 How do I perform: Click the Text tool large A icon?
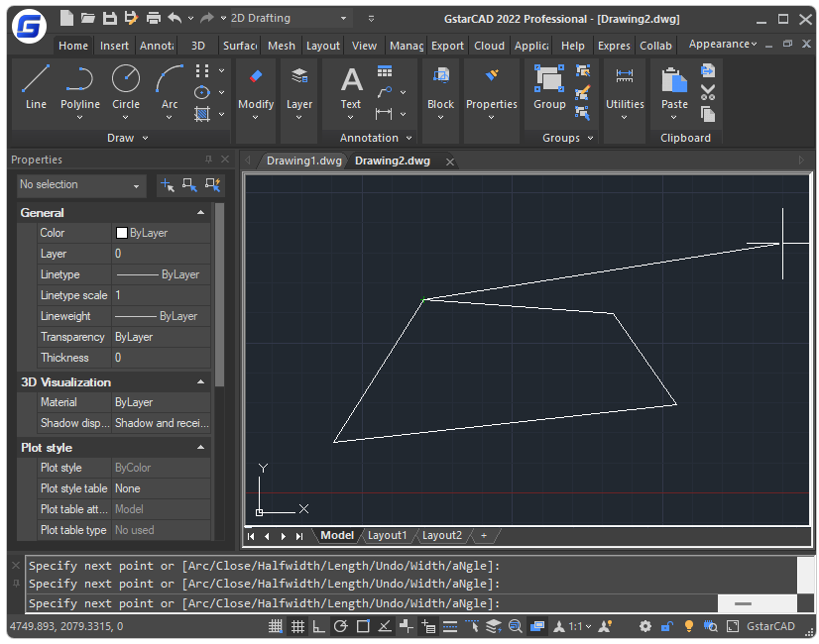351,79
